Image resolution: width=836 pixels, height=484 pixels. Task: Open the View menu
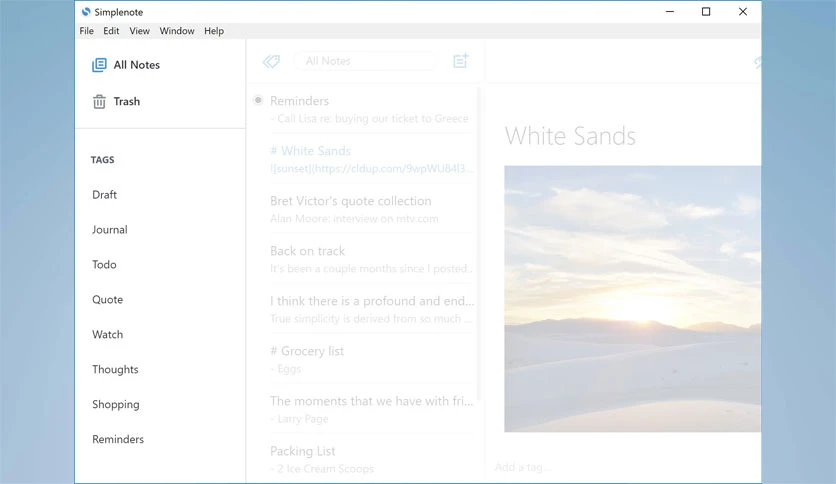click(x=139, y=31)
